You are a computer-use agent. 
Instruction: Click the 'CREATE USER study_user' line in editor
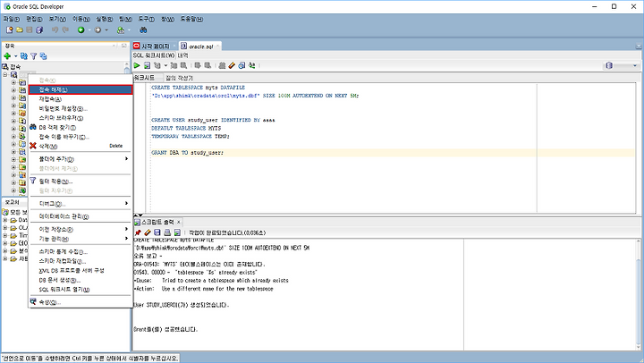click(213, 120)
